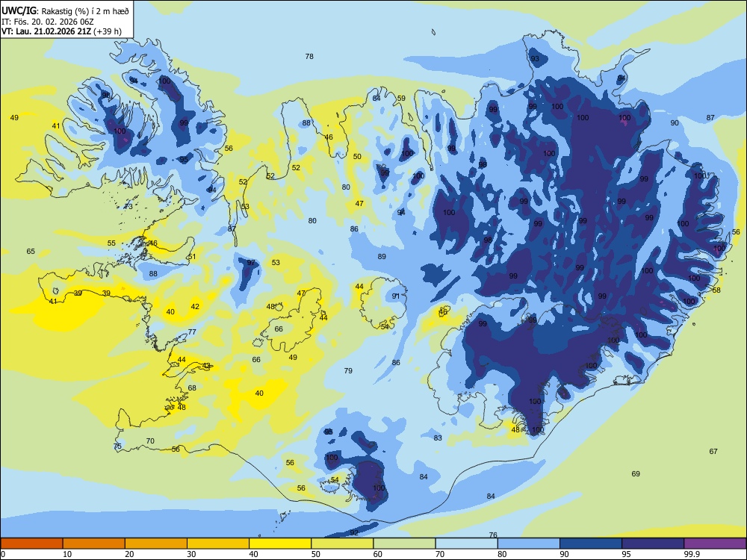Choose the pale green 60–70 legend swatch
The width and height of the screenshot is (747, 560).
pos(404,544)
